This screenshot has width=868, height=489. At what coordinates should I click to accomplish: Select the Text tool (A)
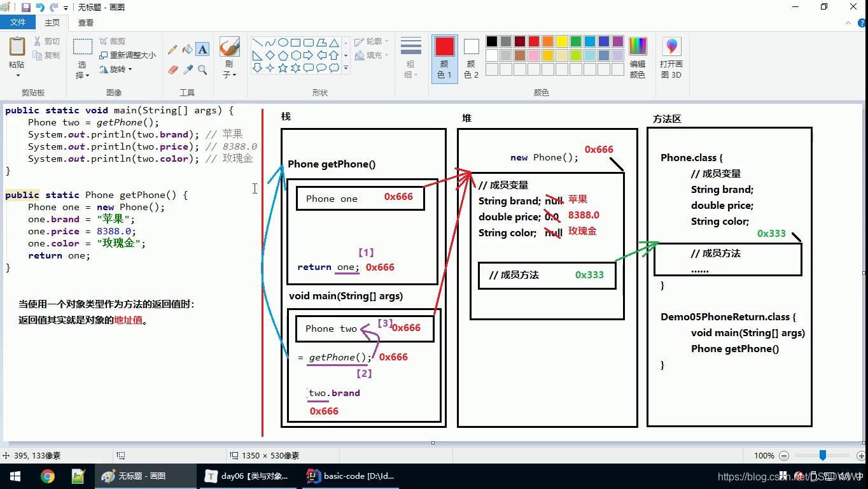pyautogui.click(x=202, y=50)
